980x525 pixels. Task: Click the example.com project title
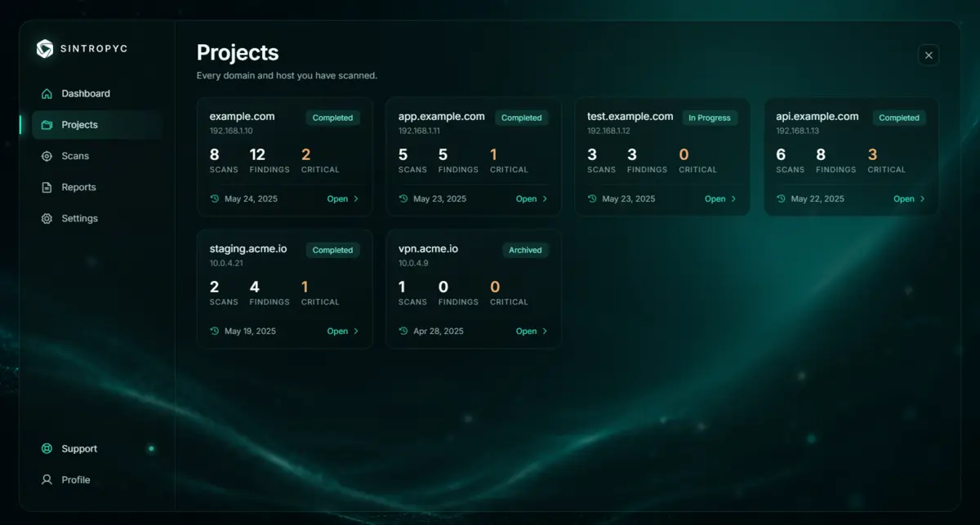(x=242, y=116)
